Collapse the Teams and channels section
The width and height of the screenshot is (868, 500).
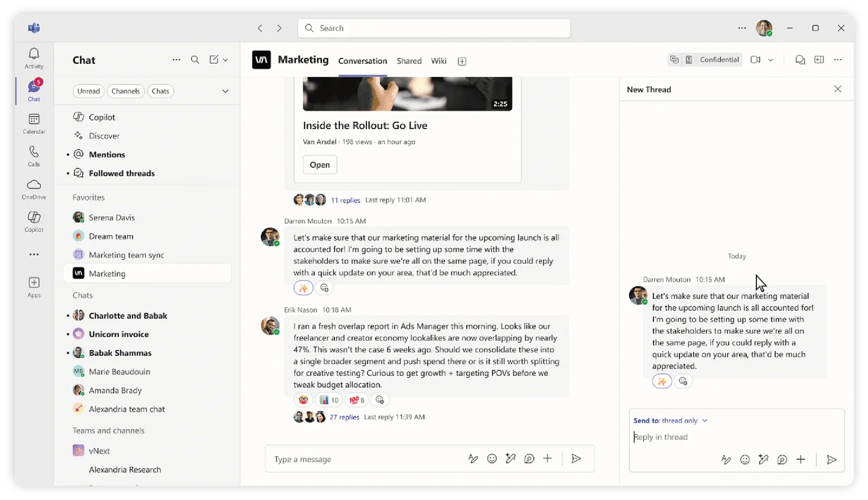tap(108, 431)
